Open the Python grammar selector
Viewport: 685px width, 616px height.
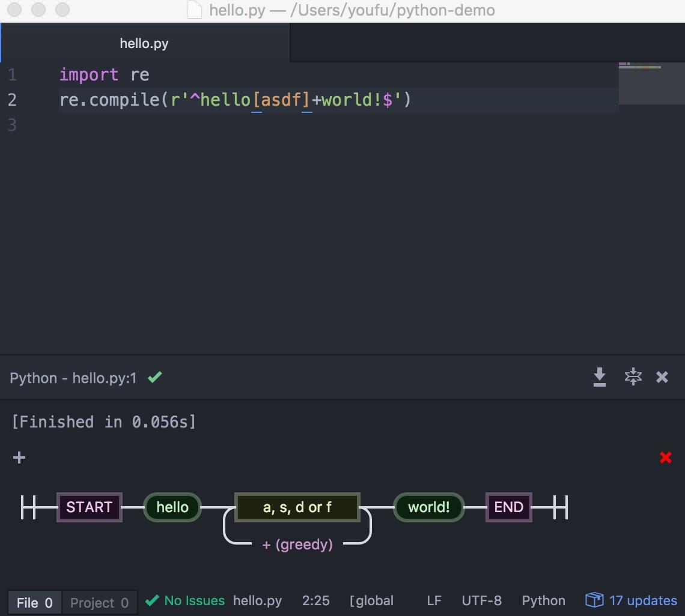click(x=543, y=601)
